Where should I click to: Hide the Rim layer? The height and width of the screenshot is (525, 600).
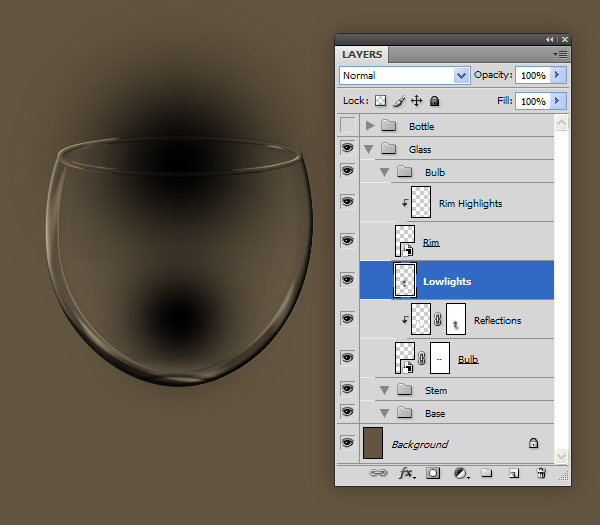point(347,241)
